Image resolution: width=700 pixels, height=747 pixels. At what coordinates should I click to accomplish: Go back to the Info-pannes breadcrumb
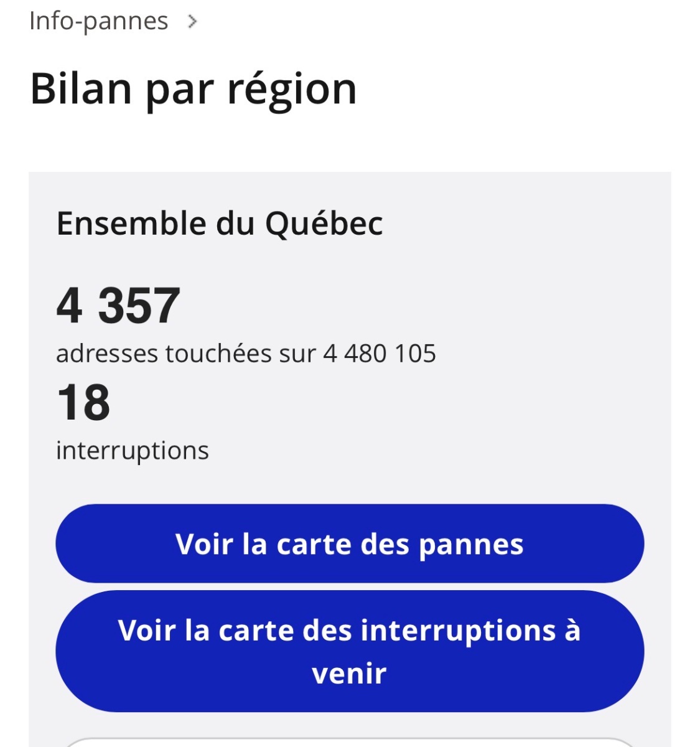pyautogui.click(x=98, y=21)
